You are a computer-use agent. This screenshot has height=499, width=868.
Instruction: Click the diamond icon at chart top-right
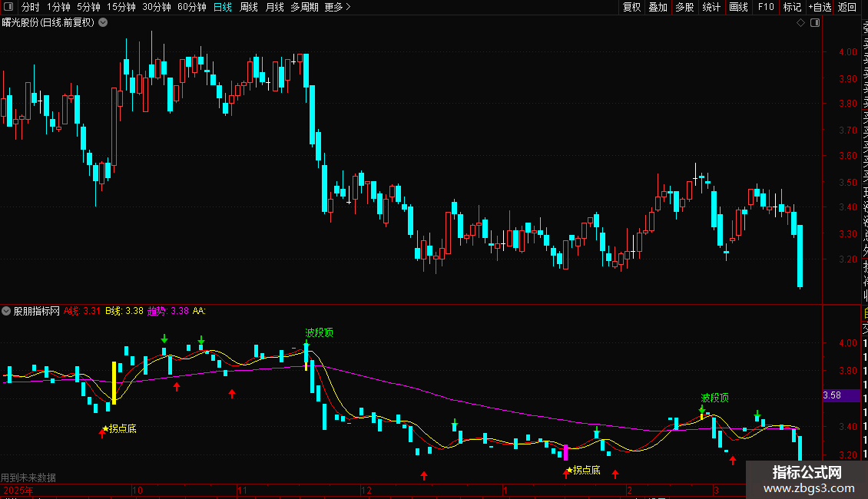(800, 23)
